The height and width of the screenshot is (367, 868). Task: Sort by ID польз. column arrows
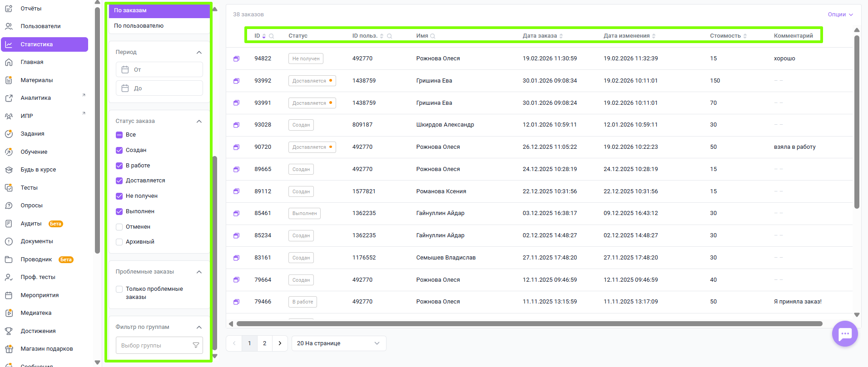[x=382, y=36]
